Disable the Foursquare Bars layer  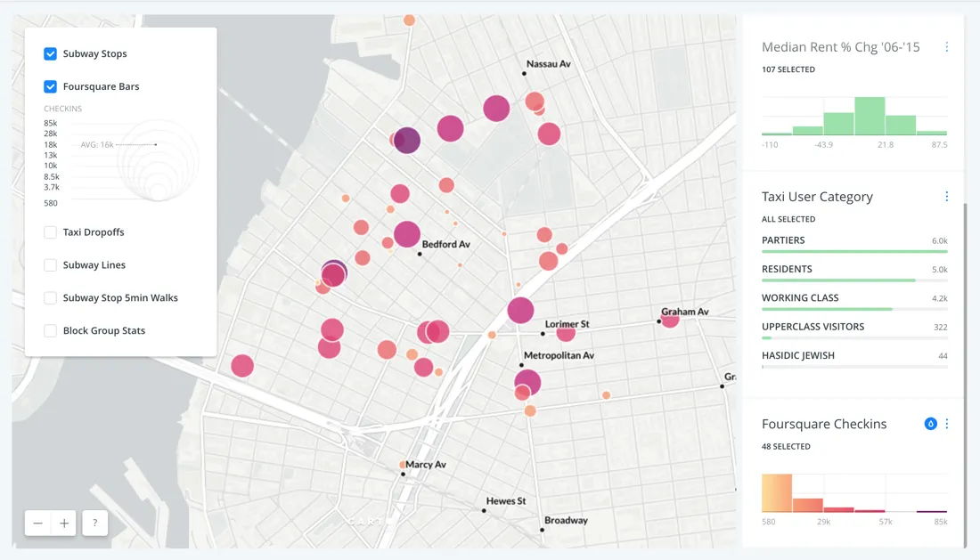tap(51, 87)
